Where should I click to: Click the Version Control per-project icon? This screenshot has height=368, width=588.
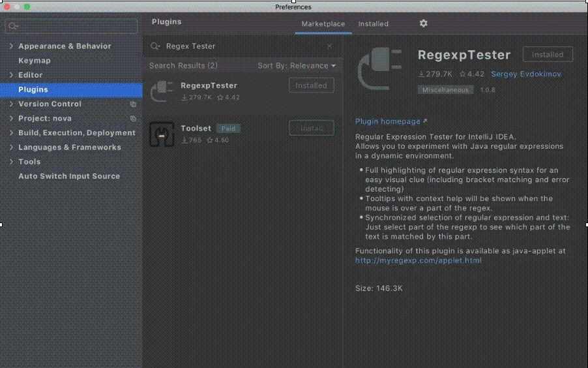(x=133, y=104)
